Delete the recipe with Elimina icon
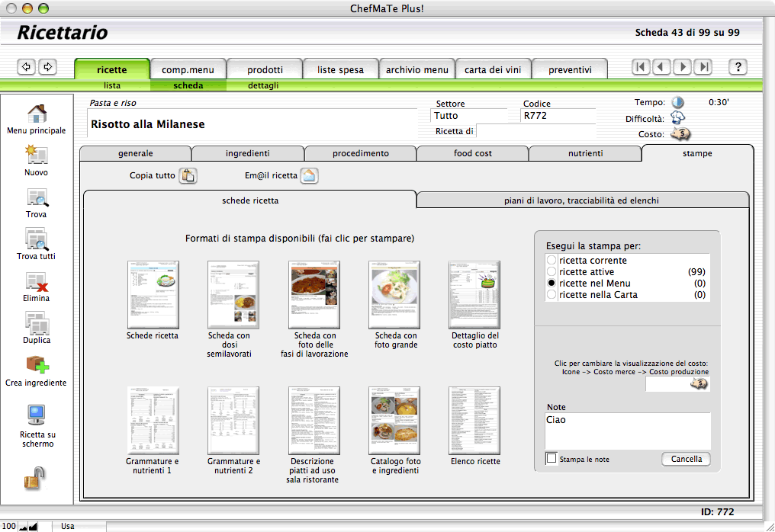775x532 pixels. pos(37,281)
